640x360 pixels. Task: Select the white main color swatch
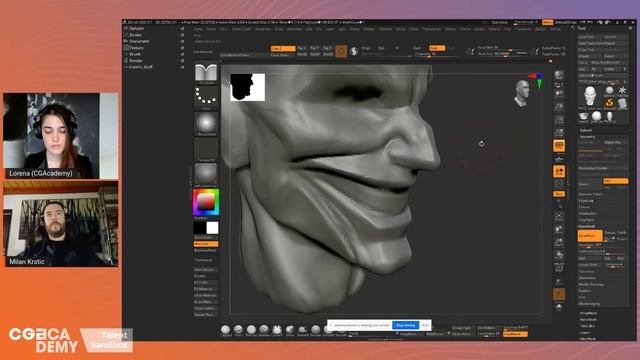(212, 228)
